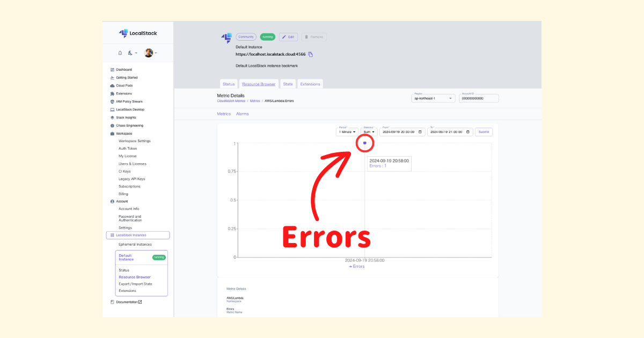Open CI Keys page
The height and width of the screenshot is (338, 644).
click(125, 171)
